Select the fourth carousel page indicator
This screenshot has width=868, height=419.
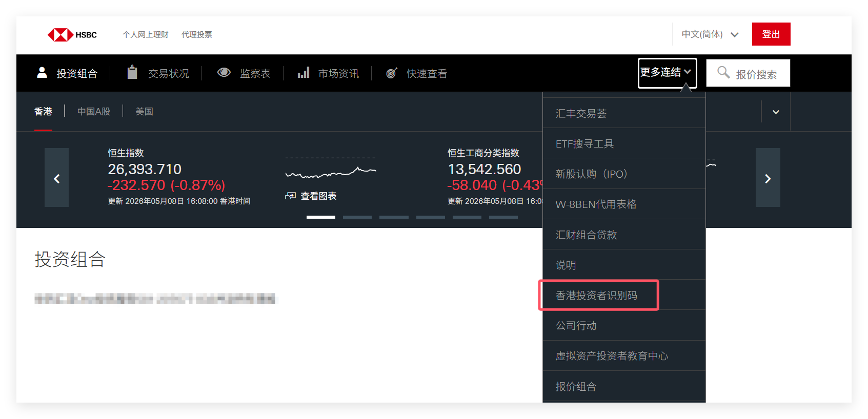click(431, 217)
